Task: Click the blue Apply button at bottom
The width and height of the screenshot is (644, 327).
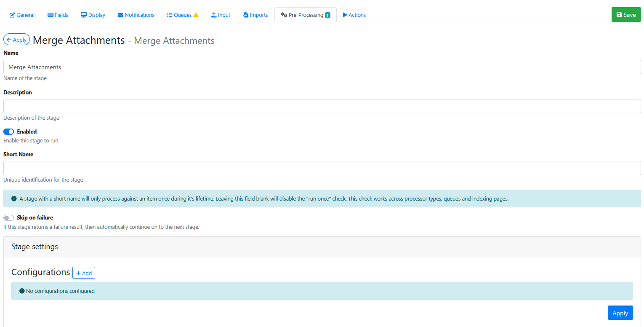Action: tap(620, 313)
